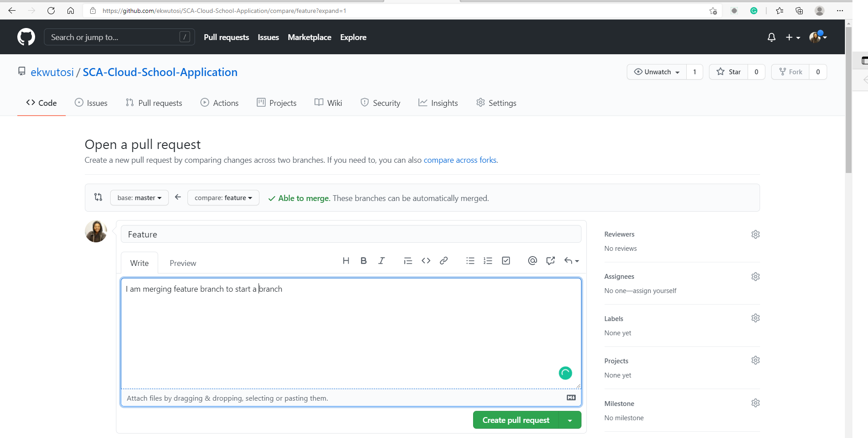This screenshot has width=868, height=438.
Task: Follow the compare across forks link
Action: [460, 160]
